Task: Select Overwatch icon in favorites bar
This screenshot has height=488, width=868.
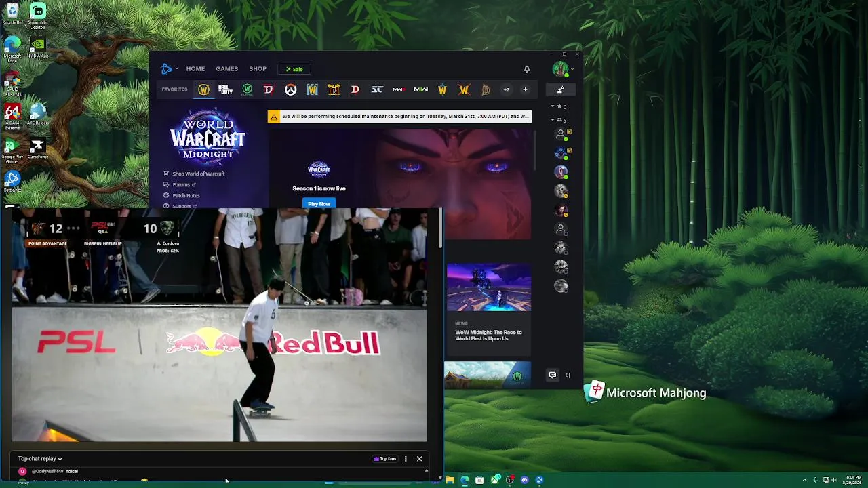Action: coord(290,89)
